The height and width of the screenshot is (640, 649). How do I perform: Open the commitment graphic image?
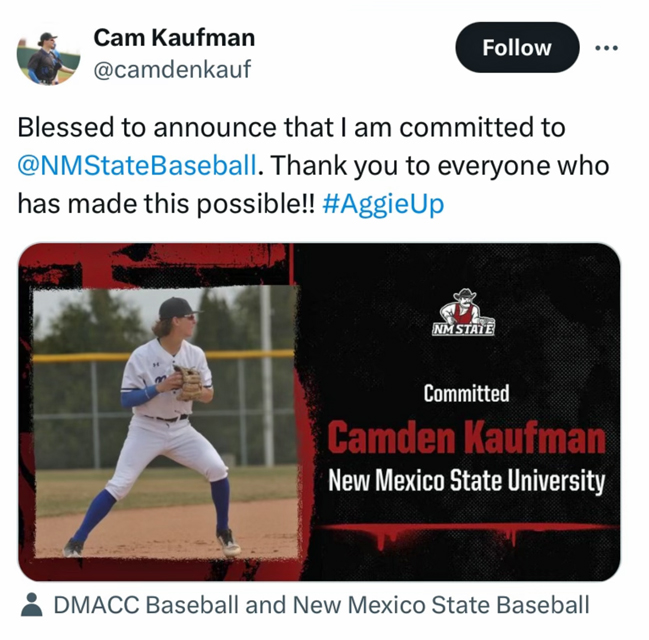point(319,412)
